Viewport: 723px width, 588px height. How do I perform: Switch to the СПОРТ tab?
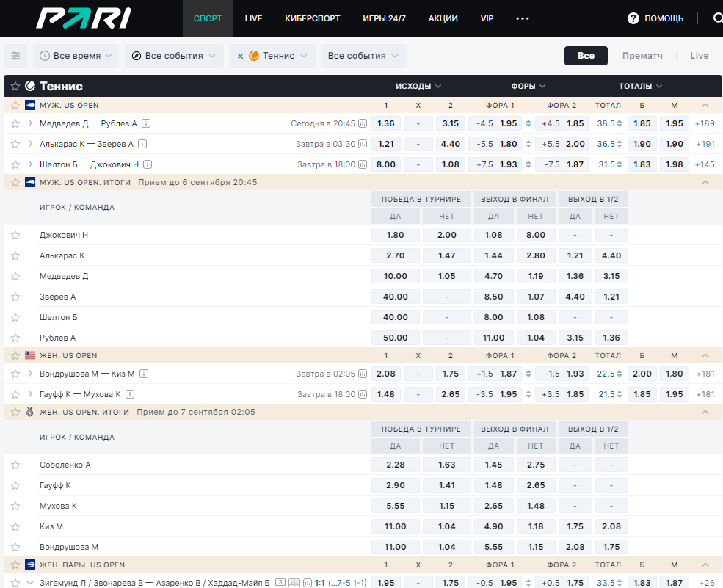(208, 18)
